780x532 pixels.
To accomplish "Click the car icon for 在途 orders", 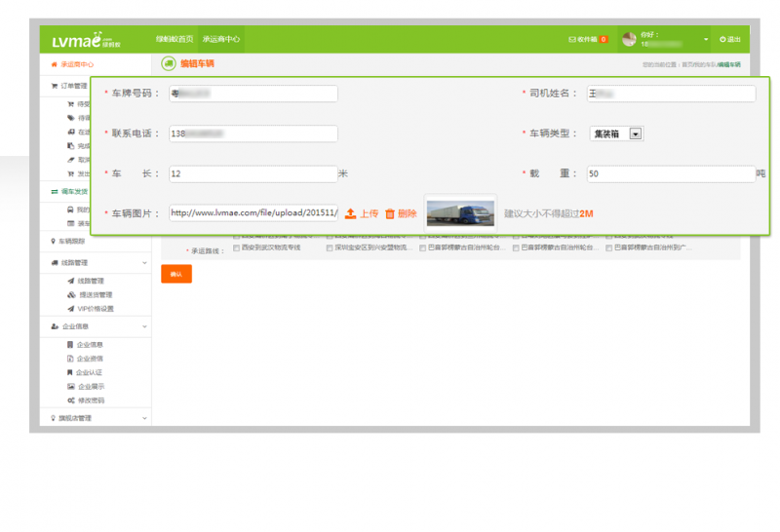I will tap(70, 132).
